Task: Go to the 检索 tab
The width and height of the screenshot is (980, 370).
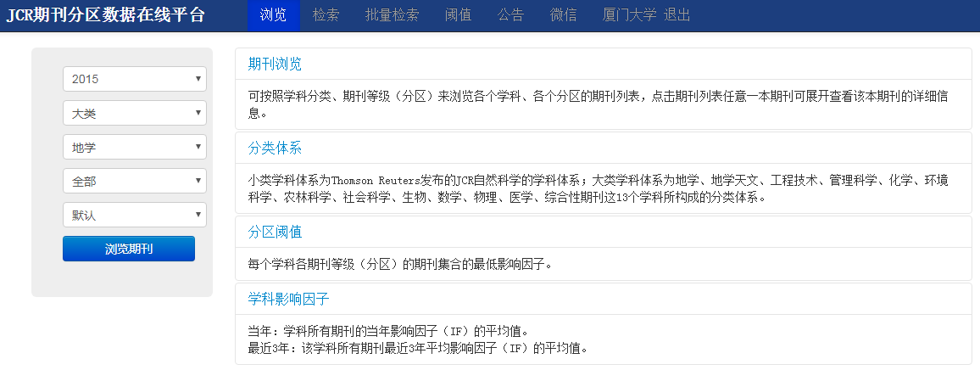Action: point(326,15)
